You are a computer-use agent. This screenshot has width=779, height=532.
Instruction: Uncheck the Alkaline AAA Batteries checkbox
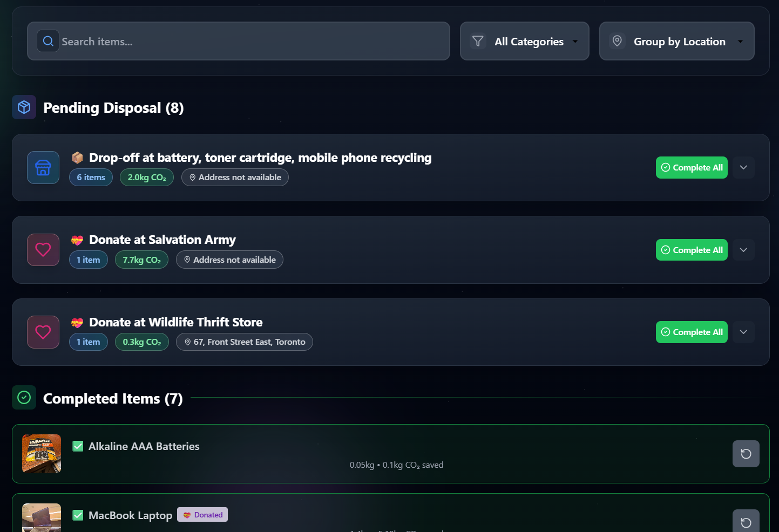click(x=78, y=446)
